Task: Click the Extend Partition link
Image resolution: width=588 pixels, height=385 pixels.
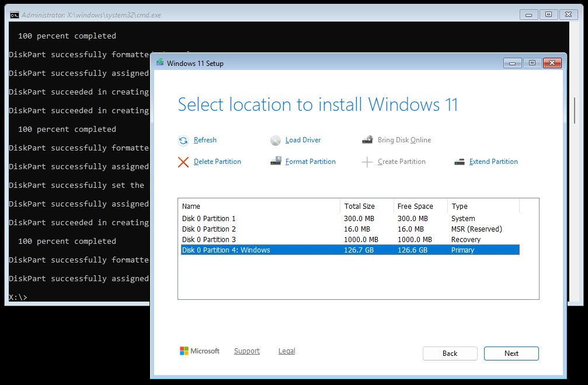Action: [493, 162]
